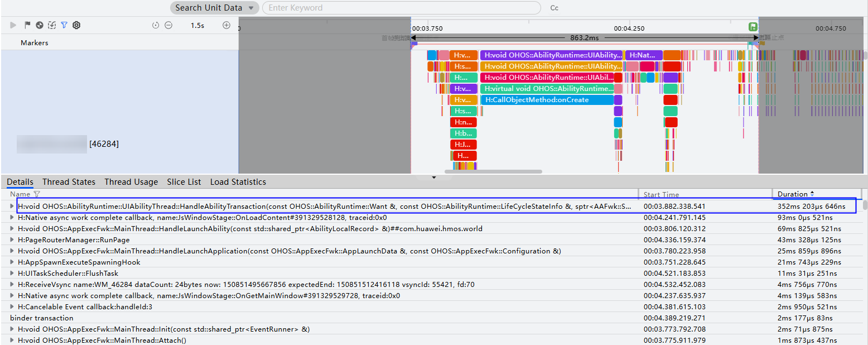Click the horizontal scrollbar under the trace
Viewport: 868px width, 345px height.
point(493,172)
